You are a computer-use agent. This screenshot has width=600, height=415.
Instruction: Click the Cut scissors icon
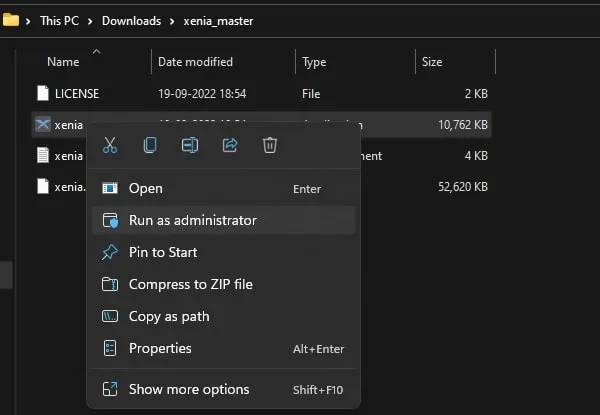(x=110, y=145)
